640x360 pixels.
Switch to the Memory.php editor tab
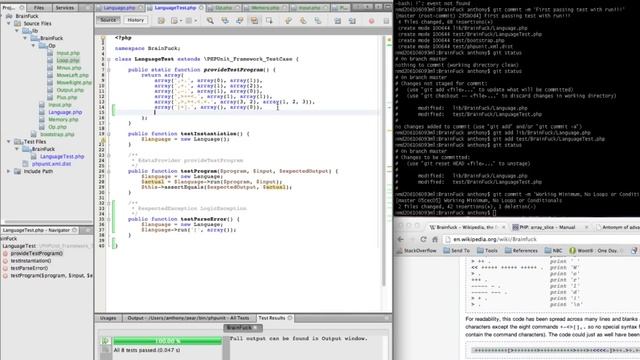pos(265,7)
